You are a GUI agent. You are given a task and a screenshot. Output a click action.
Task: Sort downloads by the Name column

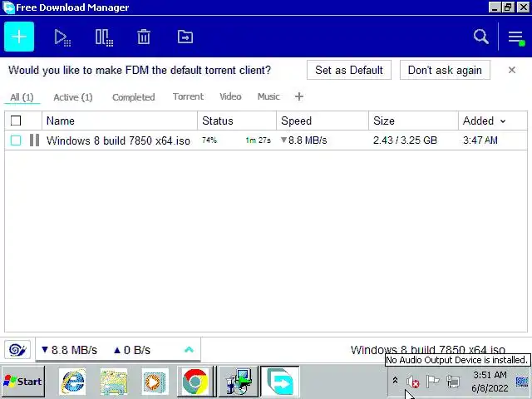120,121
